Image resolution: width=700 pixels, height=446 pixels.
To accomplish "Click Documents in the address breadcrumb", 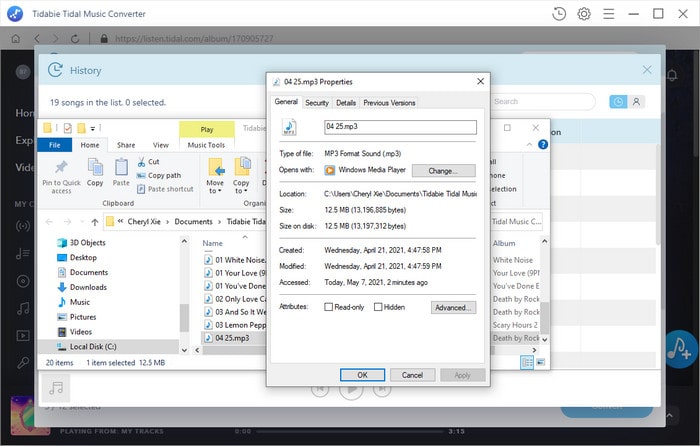I will click(x=193, y=221).
